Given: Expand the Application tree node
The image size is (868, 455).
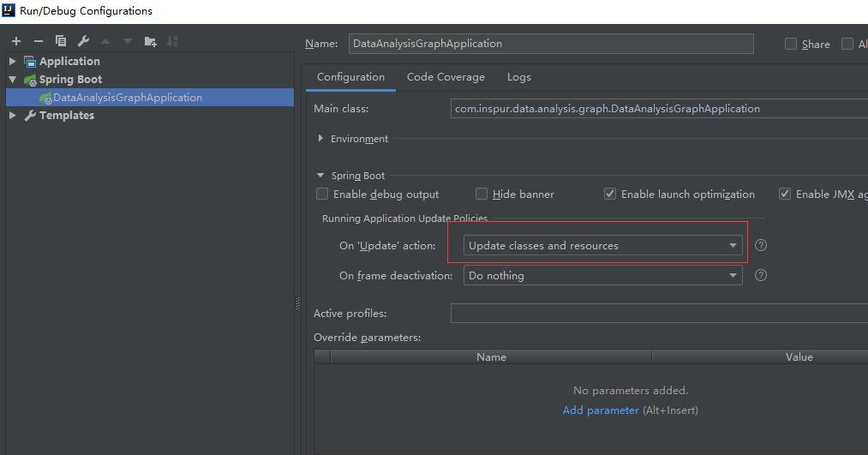Looking at the screenshot, I should point(13,61).
